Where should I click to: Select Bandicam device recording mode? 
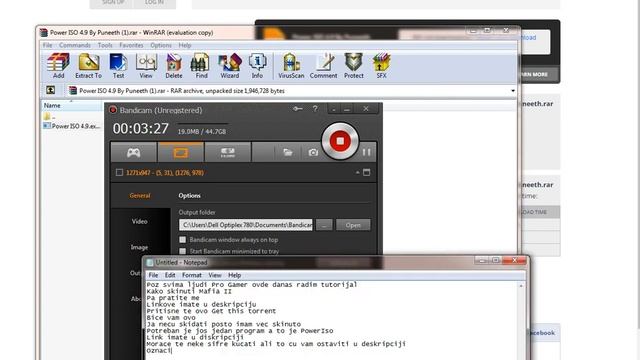(227, 152)
